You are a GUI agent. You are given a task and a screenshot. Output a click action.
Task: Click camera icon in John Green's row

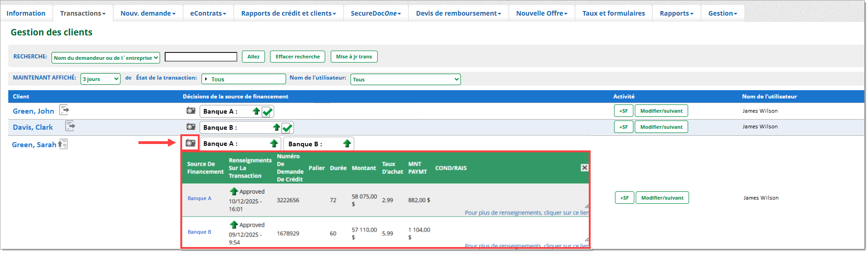[x=190, y=111]
